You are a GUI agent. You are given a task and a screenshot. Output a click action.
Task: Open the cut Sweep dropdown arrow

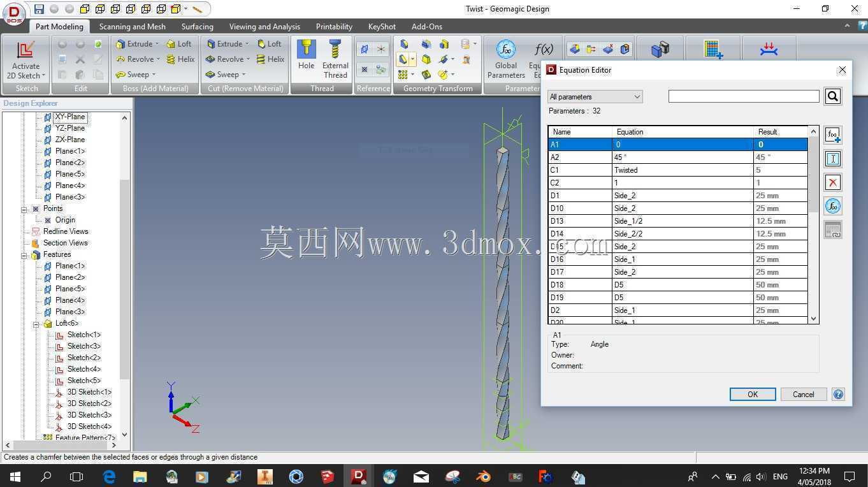click(x=243, y=75)
